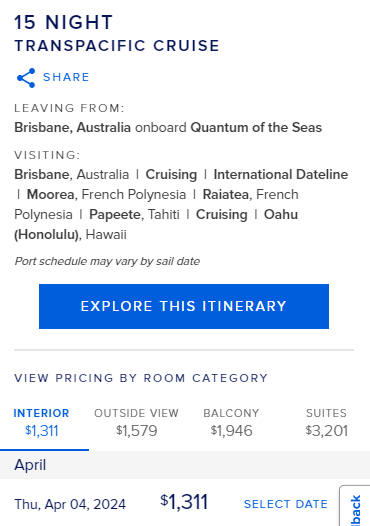Click Explore This Itinerary button
The height and width of the screenshot is (526, 370).
184,306
